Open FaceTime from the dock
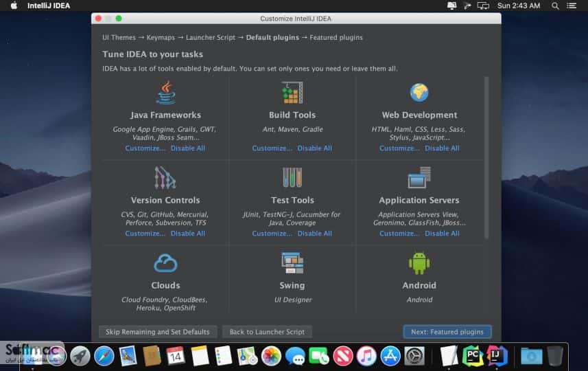The height and width of the screenshot is (371, 588). 319,356
